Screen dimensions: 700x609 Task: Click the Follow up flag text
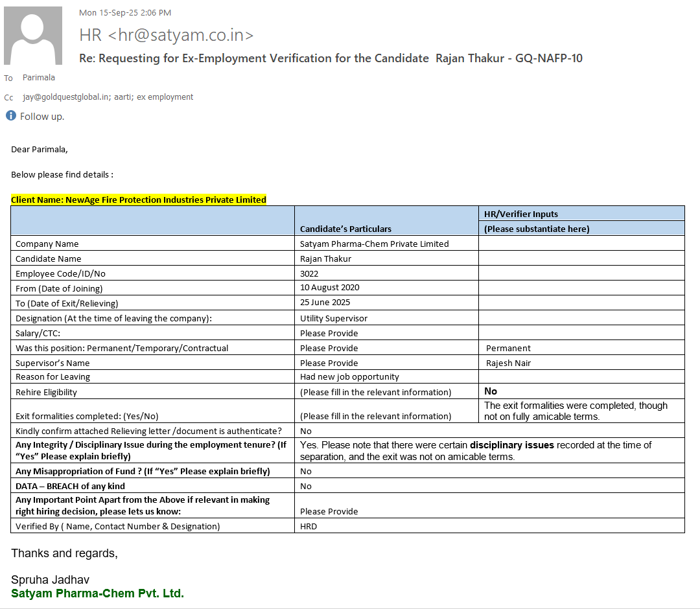pos(42,117)
